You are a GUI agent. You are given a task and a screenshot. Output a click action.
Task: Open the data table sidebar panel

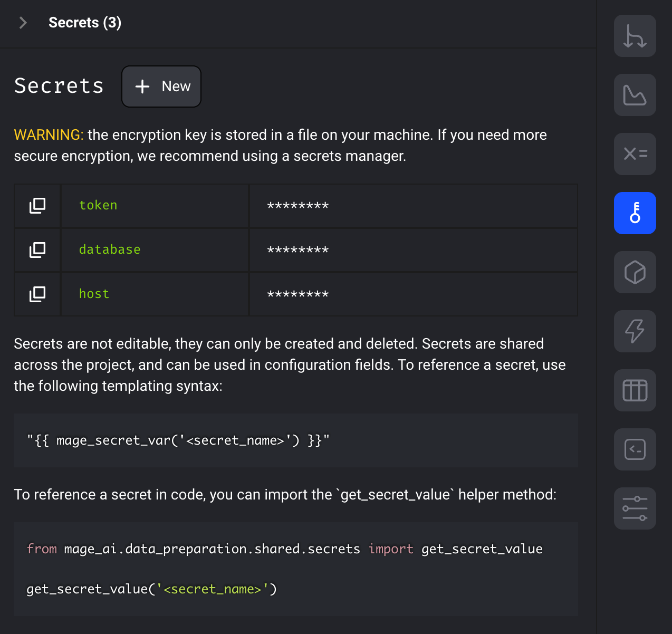635,390
